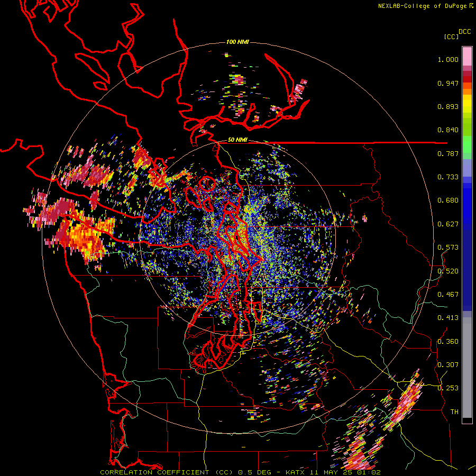
Task: Click the 50 NMI range ring label
Action: (237, 140)
